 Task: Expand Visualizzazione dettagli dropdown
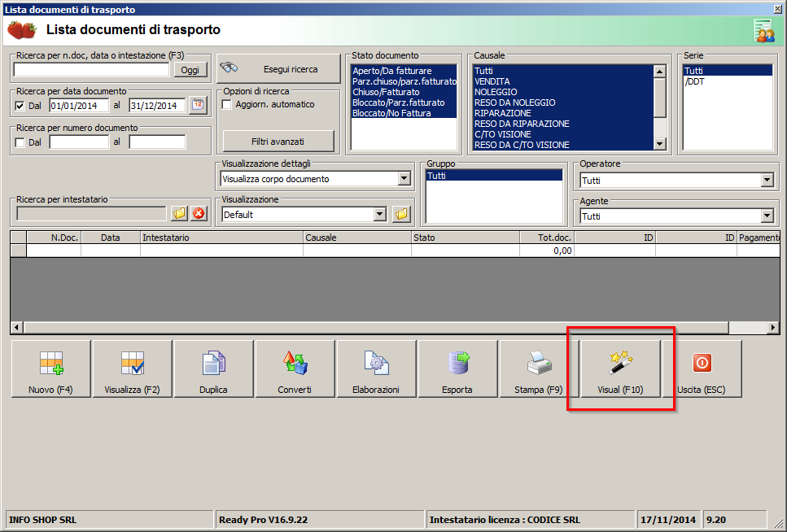point(404,179)
